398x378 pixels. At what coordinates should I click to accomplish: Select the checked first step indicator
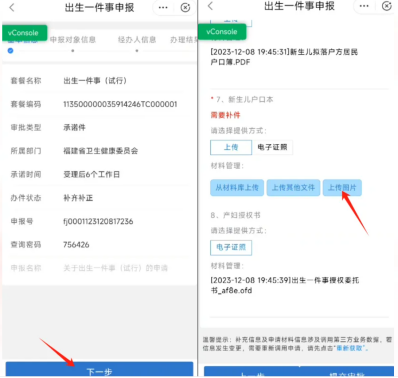(x=11, y=51)
